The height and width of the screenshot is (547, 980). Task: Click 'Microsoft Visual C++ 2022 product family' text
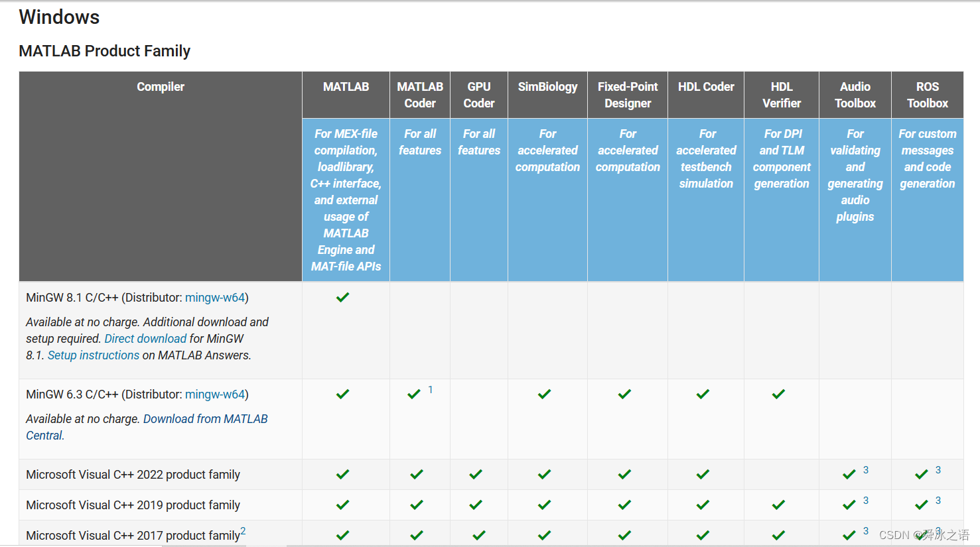tap(133, 475)
